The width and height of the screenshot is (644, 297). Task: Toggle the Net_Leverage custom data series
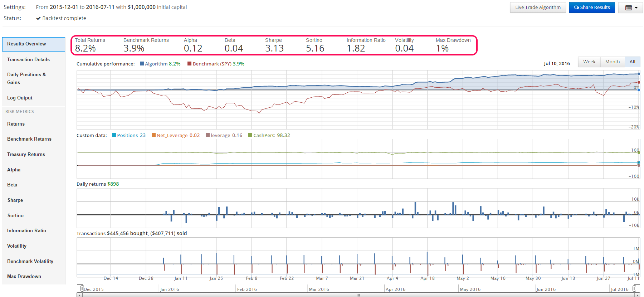[x=153, y=135]
